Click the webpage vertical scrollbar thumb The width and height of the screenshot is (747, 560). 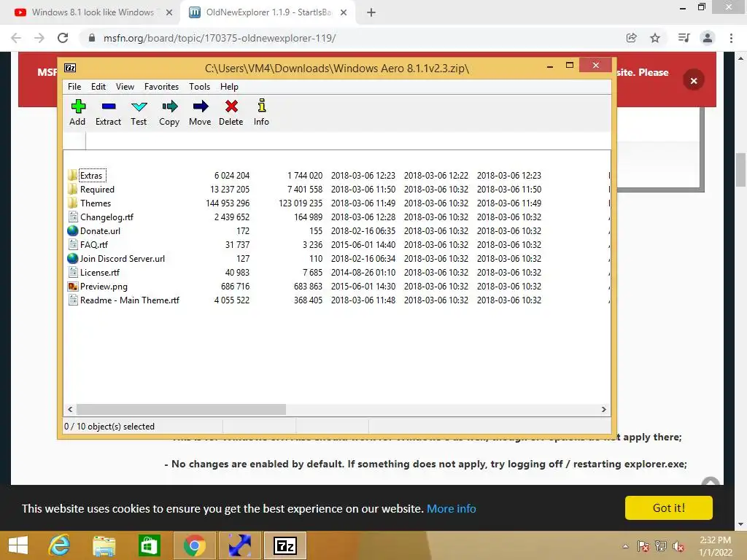coord(741,170)
